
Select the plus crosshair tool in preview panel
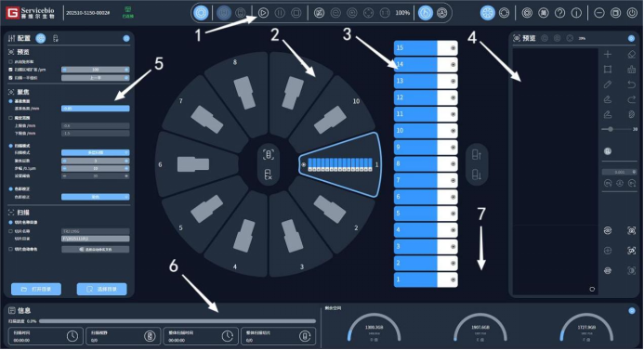608,54
